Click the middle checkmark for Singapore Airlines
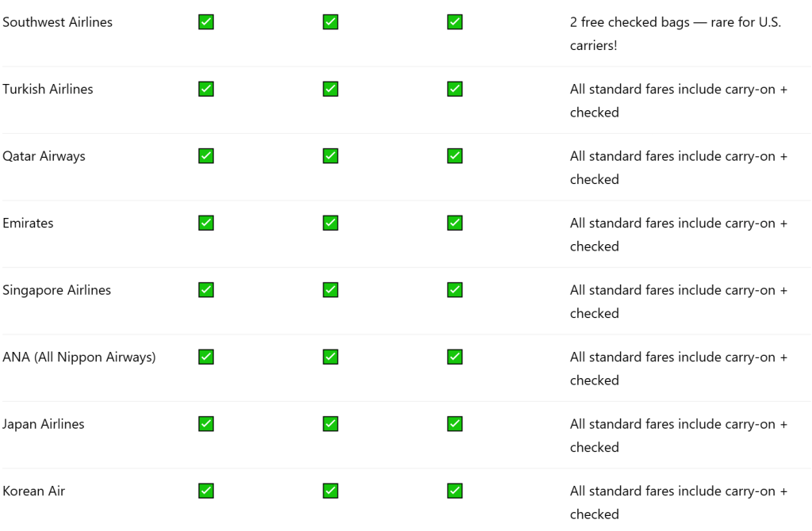 tap(331, 290)
